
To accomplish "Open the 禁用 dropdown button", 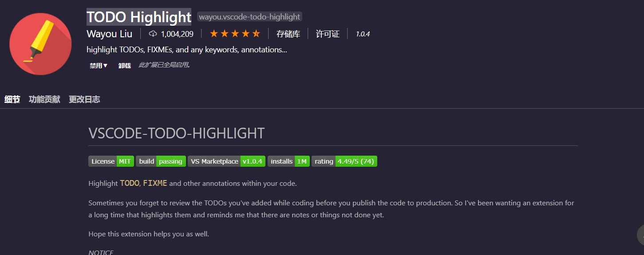I will [x=99, y=66].
